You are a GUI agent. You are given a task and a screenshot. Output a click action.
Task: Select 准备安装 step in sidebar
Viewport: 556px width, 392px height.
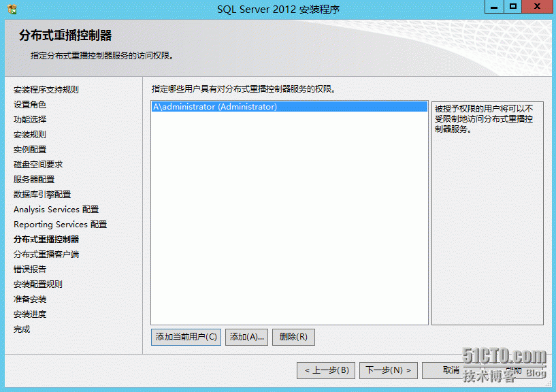[30, 299]
